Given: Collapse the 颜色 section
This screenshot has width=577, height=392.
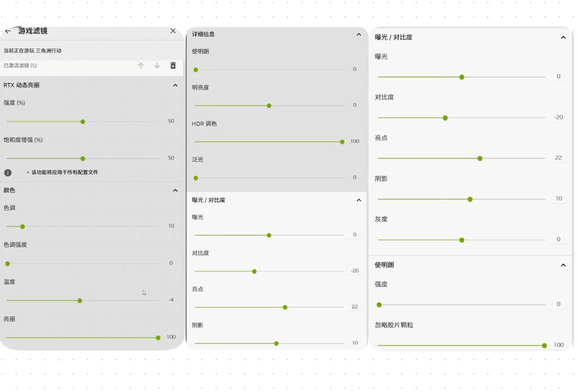Looking at the screenshot, I should point(175,190).
